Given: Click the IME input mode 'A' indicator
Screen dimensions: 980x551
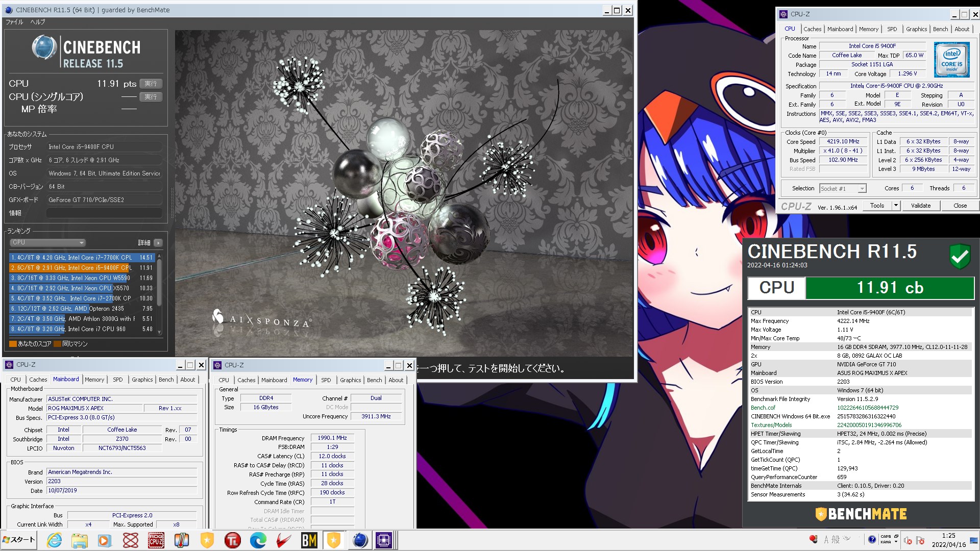Looking at the screenshot, I should tap(826, 539).
